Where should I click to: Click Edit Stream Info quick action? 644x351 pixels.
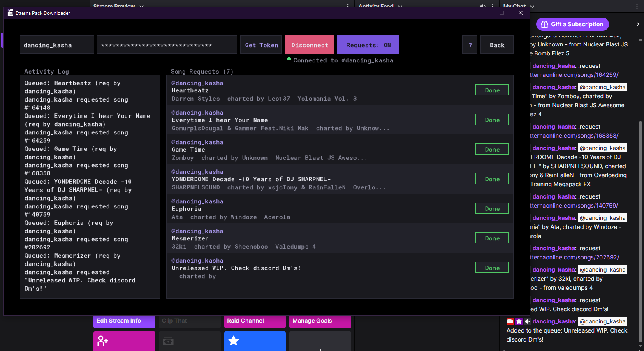(x=124, y=321)
